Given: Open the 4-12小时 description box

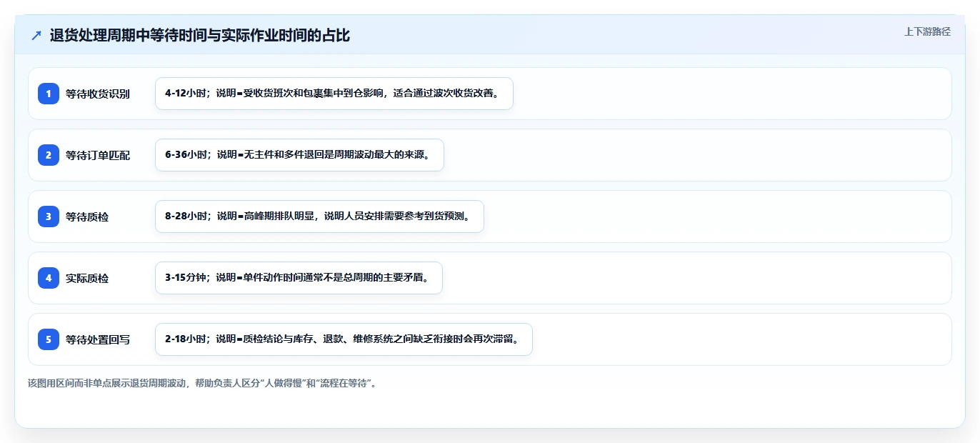Looking at the screenshot, I should coord(334,94).
